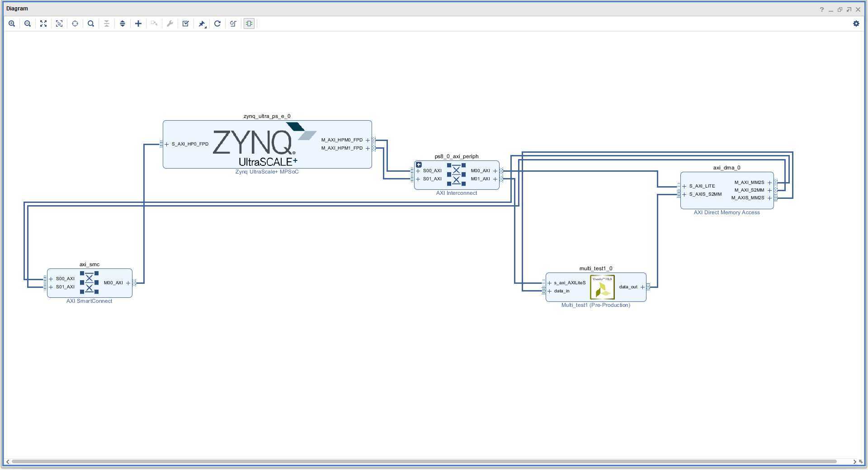Screen dimensions: 868x470
Task: Click the left scroll arrow
Action: 8,461
